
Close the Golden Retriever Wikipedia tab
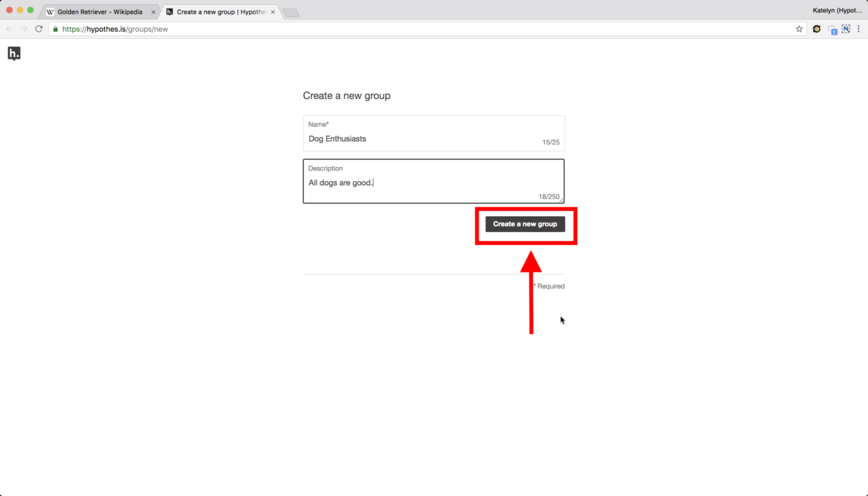(x=153, y=12)
